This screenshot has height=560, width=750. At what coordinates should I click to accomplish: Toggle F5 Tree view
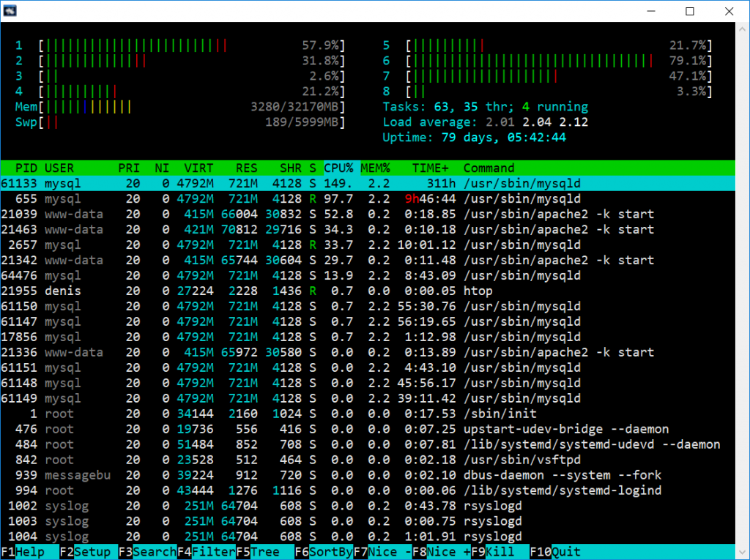(x=264, y=552)
